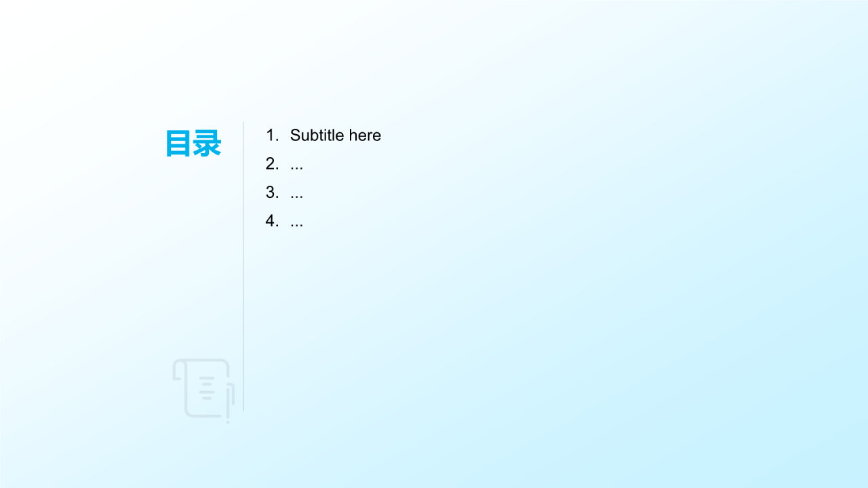The height and width of the screenshot is (488, 868).
Task: Click the faded scroll document icon
Action: point(202,388)
